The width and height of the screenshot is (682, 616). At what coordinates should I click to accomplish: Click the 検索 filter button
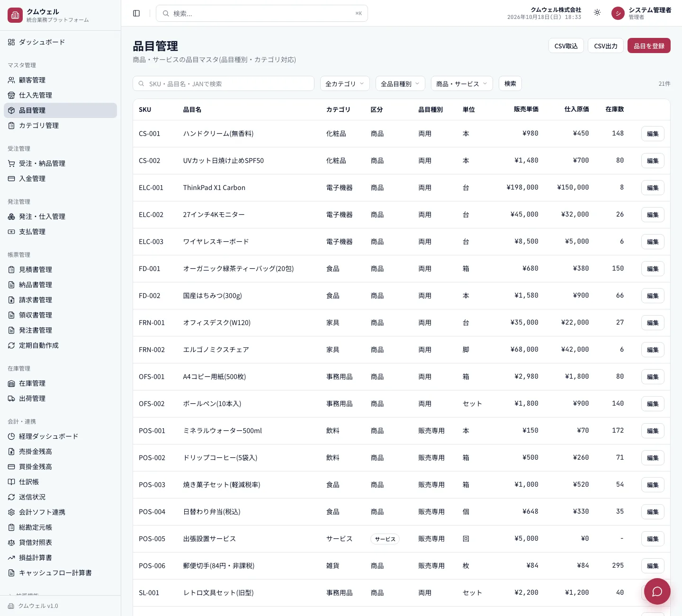pyautogui.click(x=510, y=83)
